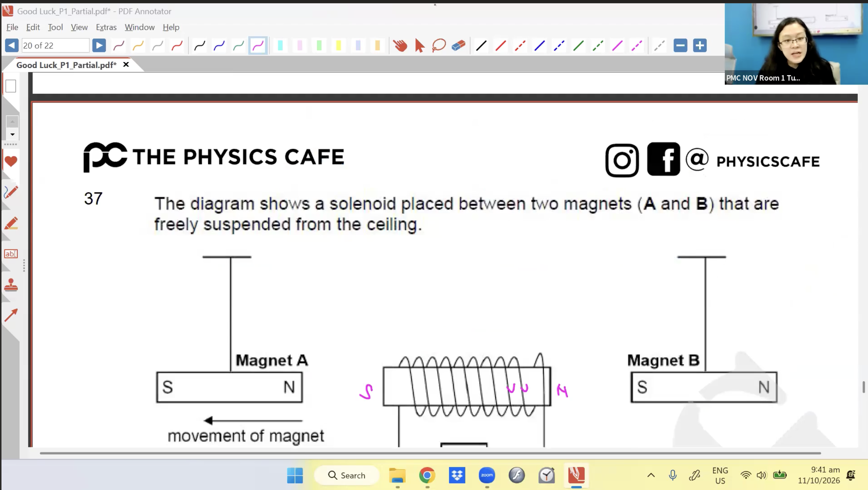Select the orange pen preset
This screenshot has width=868, height=490.
point(138,46)
